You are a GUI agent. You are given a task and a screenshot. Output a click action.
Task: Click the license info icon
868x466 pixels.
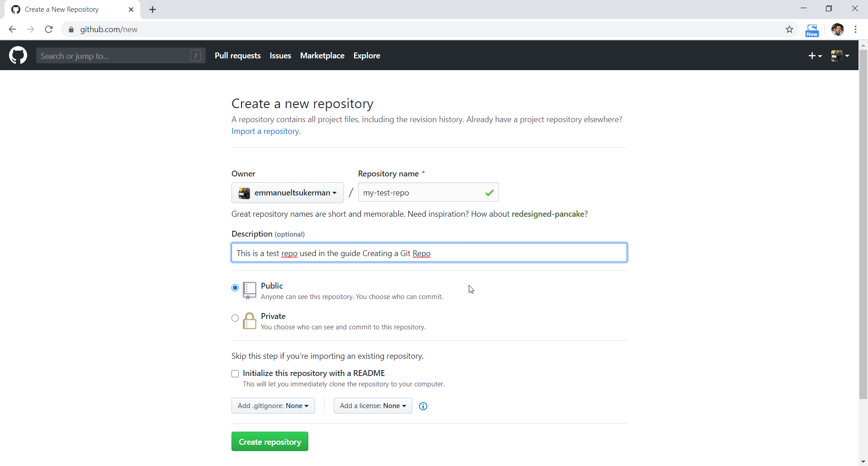pyautogui.click(x=423, y=406)
